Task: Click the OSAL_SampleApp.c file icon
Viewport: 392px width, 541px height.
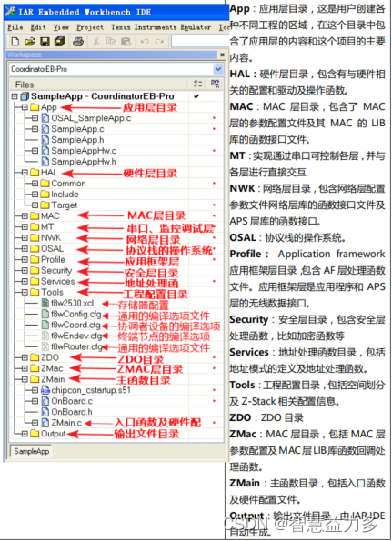Action: point(45,118)
